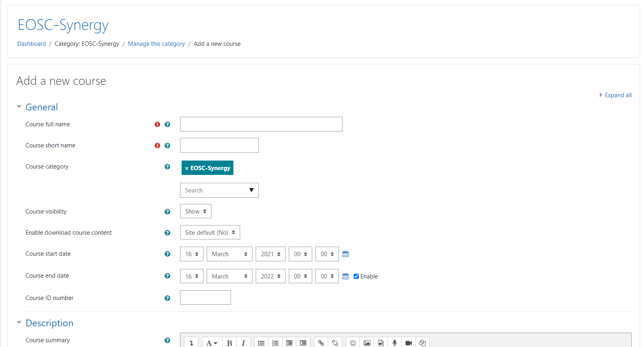Indent text in the summary editor

click(x=303, y=343)
